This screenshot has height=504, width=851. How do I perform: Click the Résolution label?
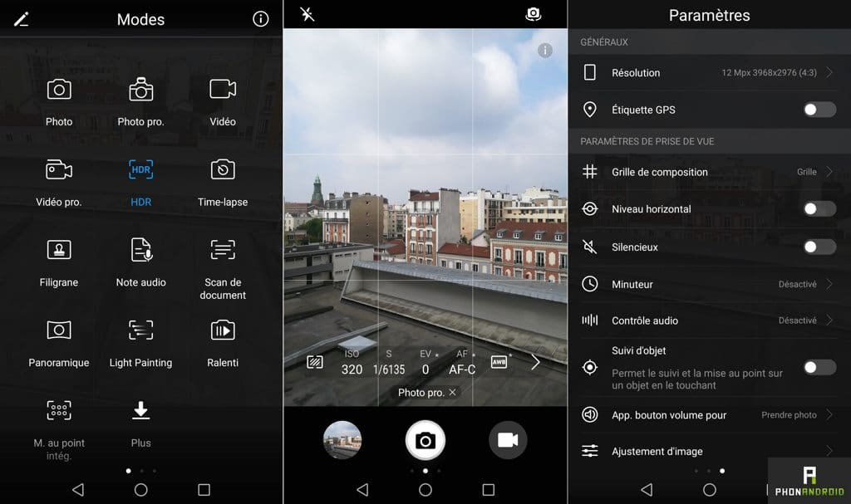pos(636,73)
